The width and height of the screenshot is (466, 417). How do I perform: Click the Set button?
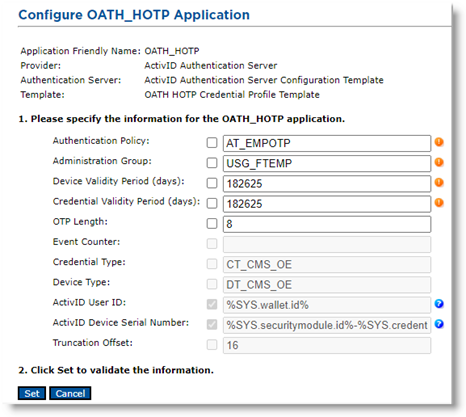pyautogui.click(x=32, y=393)
